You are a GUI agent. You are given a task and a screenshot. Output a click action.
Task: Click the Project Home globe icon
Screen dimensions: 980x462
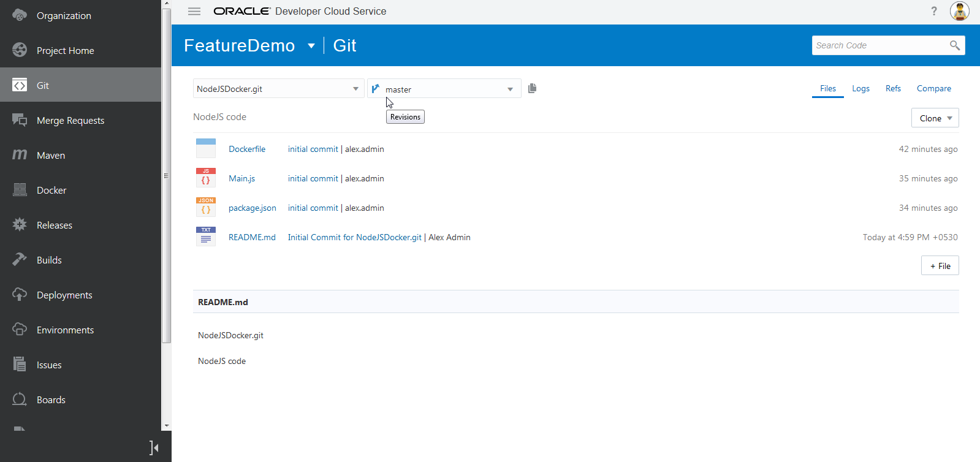pos(20,50)
